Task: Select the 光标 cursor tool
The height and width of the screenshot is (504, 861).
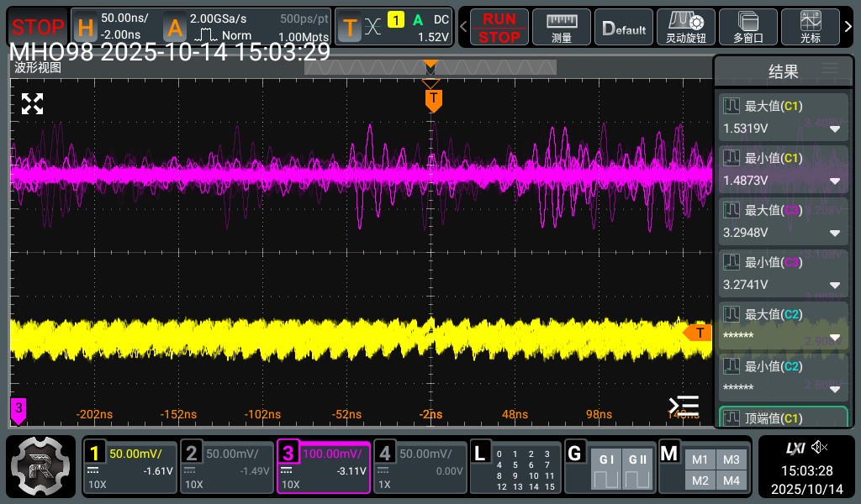Action: 811,27
